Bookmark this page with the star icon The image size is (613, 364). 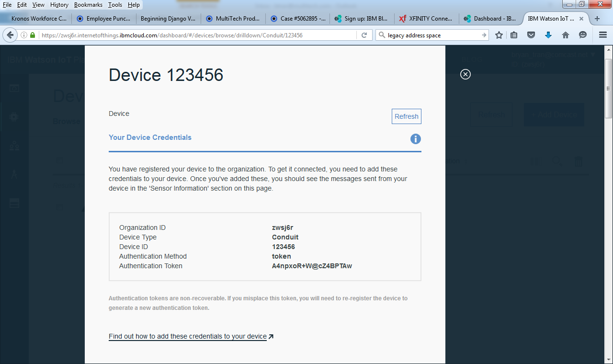[499, 35]
